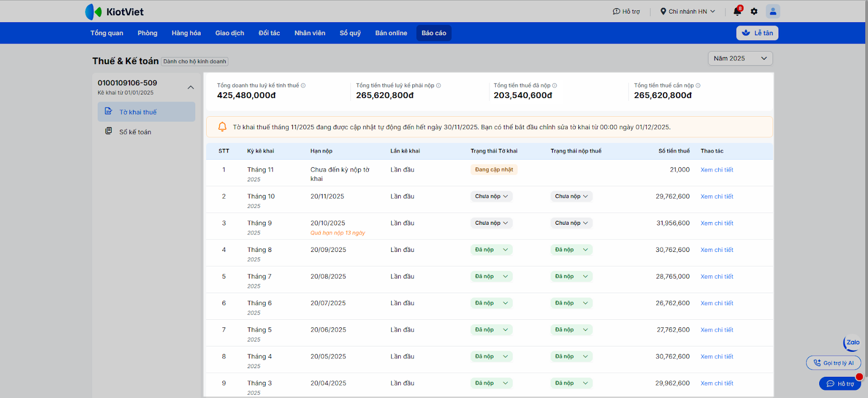
Task: Select Sổ kế toán in sidebar
Action: [x=135, y=132]
